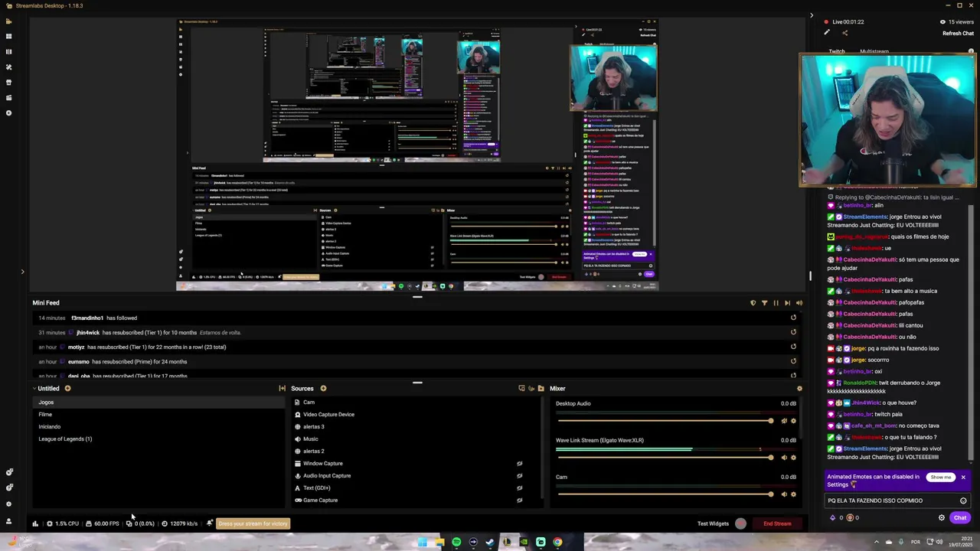
Task: Open the settings cog in the bottom-left sidebar
Action: tap(9, 504)
